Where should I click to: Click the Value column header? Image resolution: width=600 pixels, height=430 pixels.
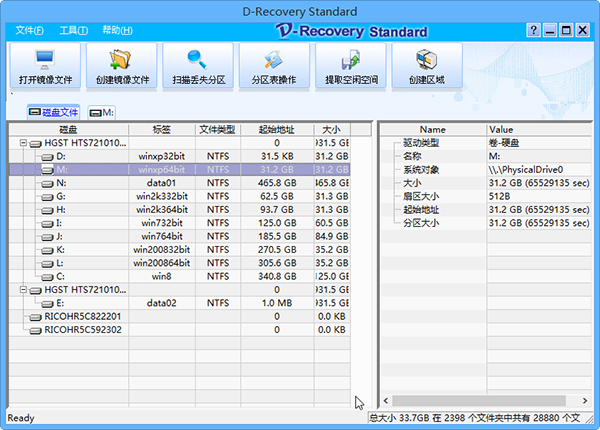[x=540, y=129]
